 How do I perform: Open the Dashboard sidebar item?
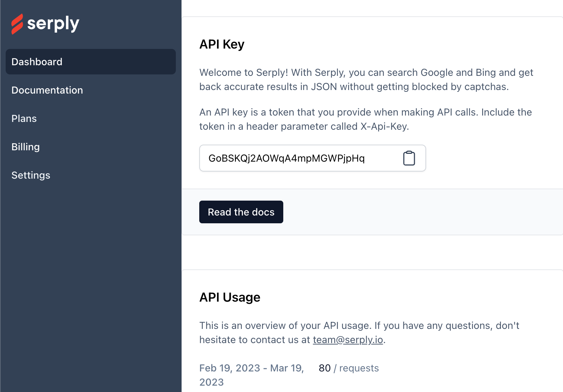pos(90,62)
